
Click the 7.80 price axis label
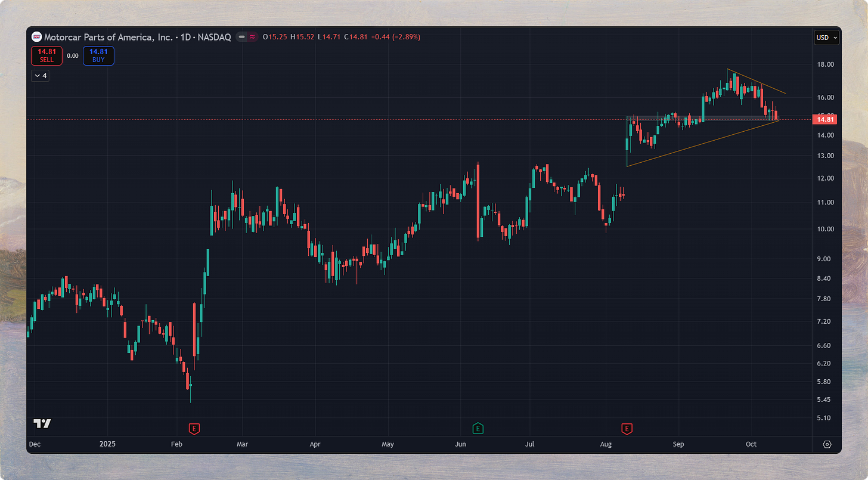[825, 299]
